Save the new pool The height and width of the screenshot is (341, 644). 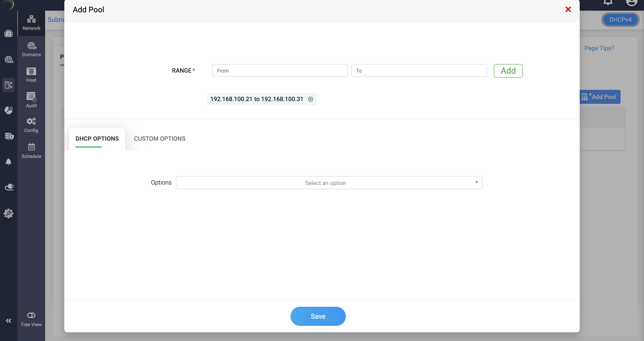coord(318,316)
